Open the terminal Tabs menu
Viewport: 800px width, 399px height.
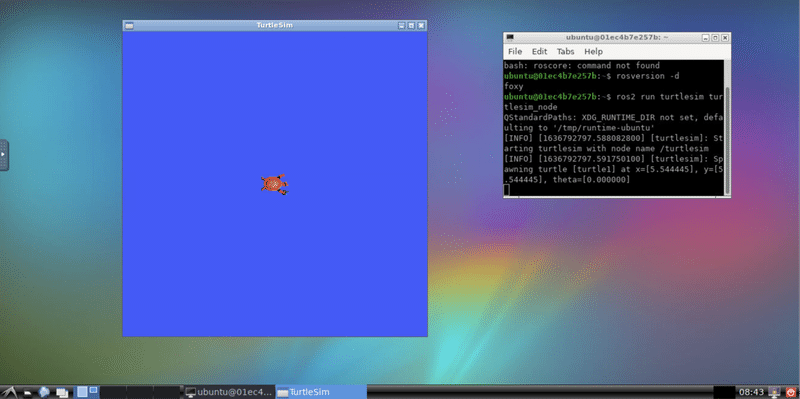coord(565,52)
